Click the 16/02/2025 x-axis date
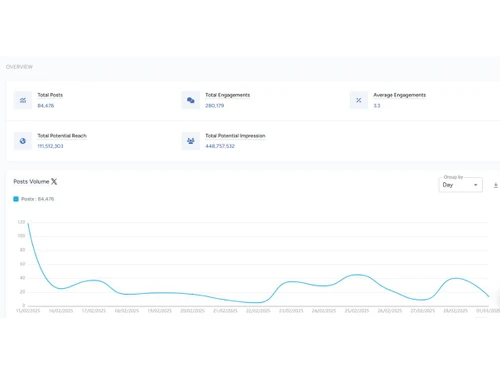 click(x=61, y=311)
